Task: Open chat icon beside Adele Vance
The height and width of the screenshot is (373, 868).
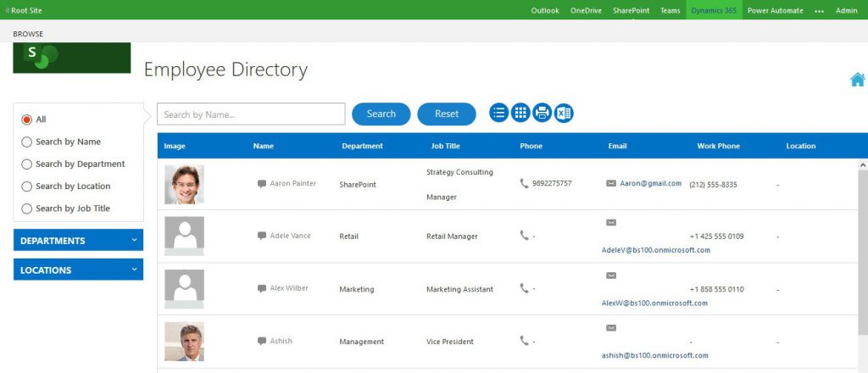Action: (x=262, y=236)
